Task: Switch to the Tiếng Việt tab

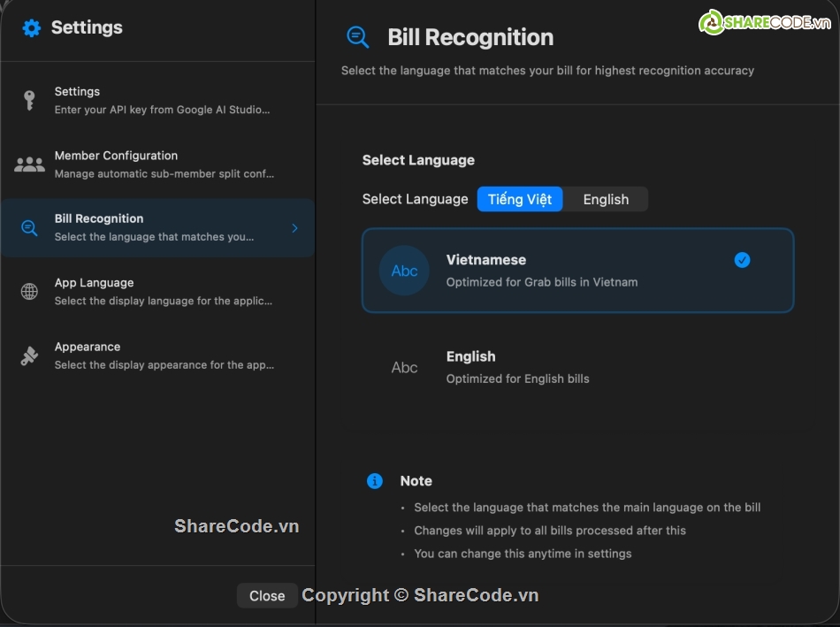Action: point(520,199)
